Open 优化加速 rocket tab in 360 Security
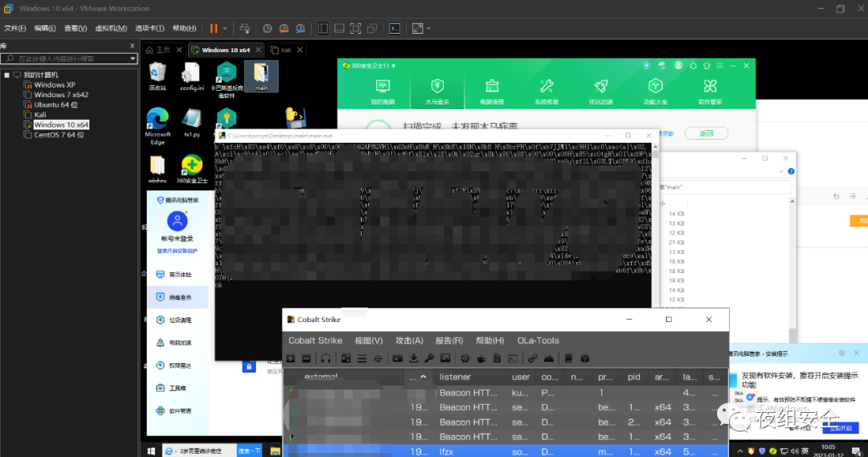Image resolution: width=868 pixels, height=457 pixels. point(600,92)
